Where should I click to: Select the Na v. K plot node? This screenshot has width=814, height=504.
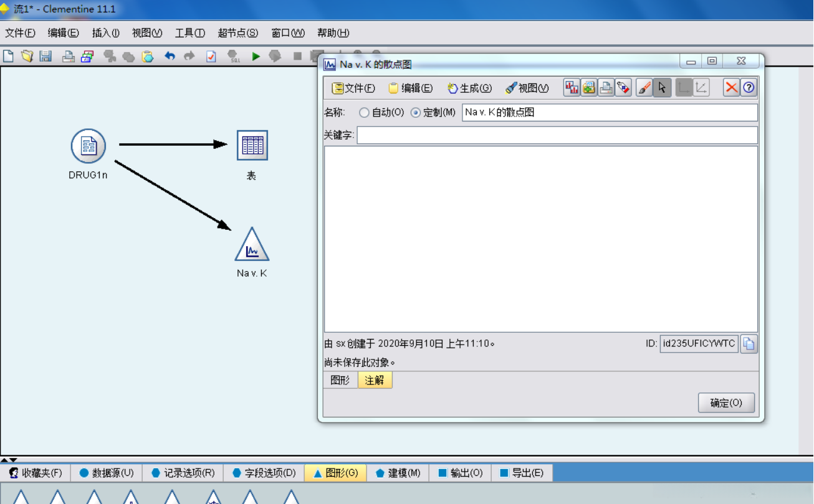point(252,244)
